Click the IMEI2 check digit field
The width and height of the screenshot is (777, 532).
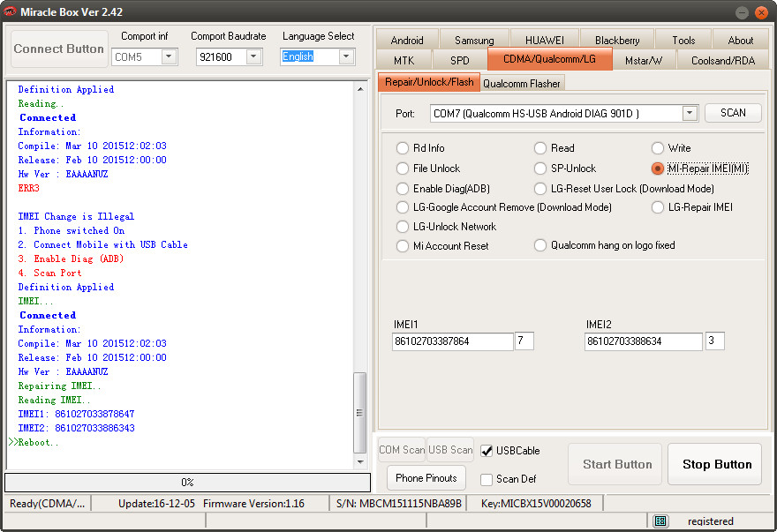tap(715, 341)
